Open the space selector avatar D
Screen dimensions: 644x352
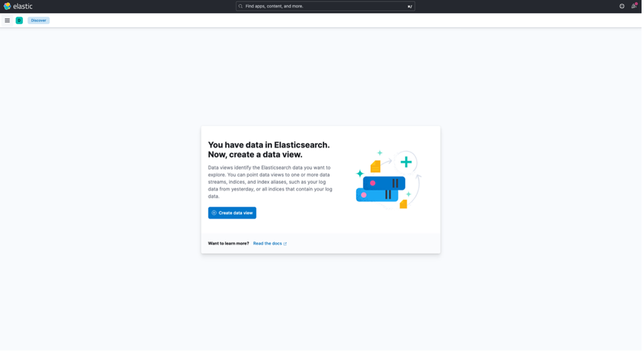pos(19,20)
